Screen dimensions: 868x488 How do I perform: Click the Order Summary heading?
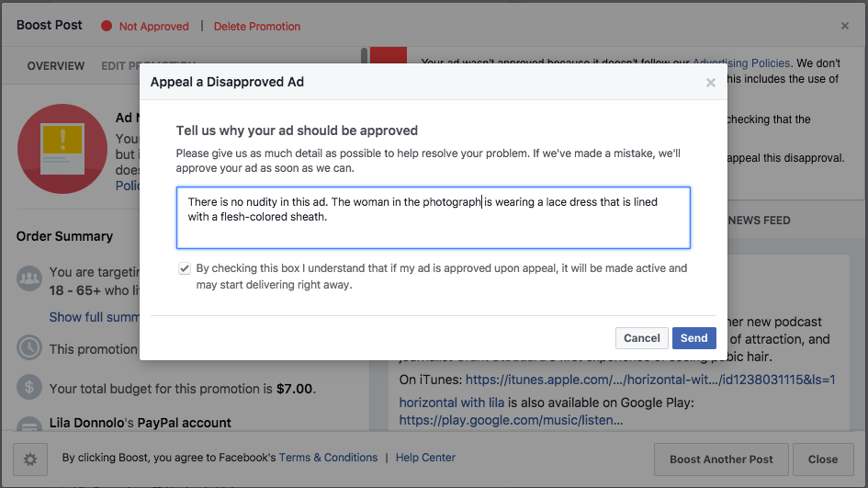tap(64, 236)
